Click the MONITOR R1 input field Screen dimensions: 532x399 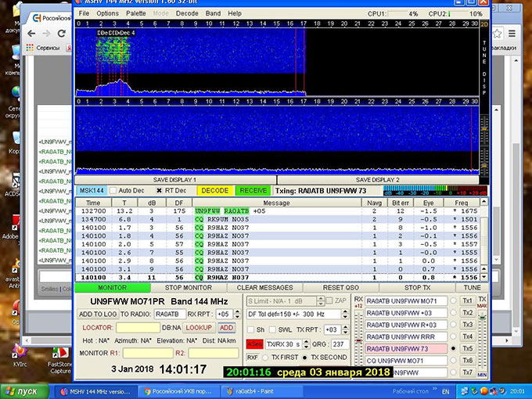148,353
